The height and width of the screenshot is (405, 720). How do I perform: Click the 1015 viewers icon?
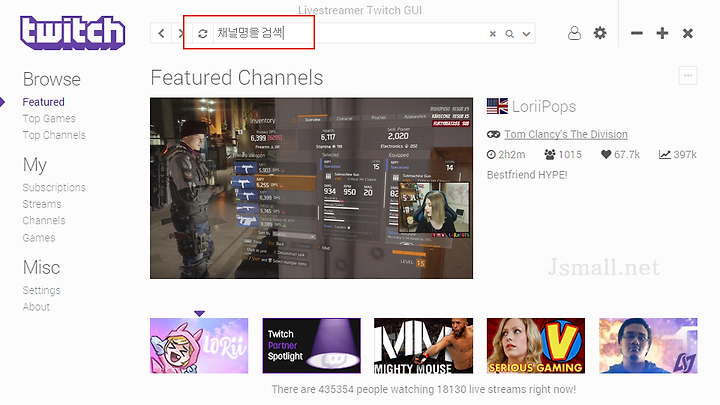[550, 155]
